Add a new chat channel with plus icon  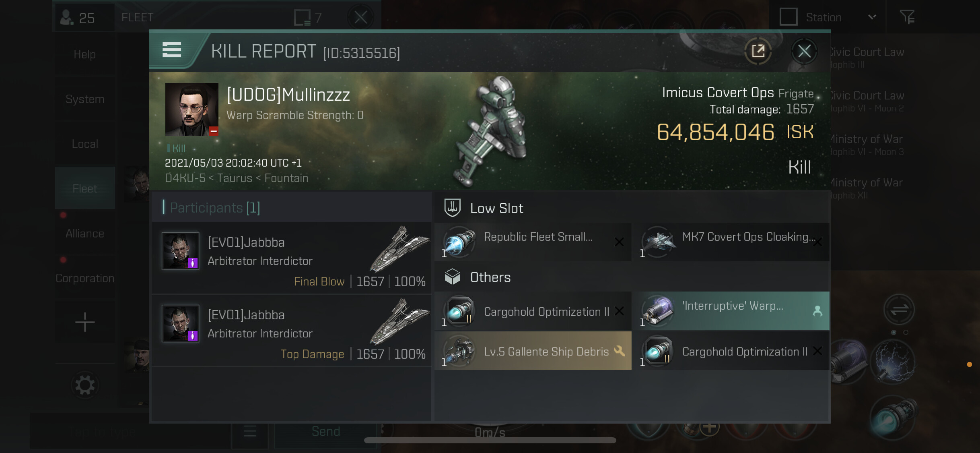point(85,322)
